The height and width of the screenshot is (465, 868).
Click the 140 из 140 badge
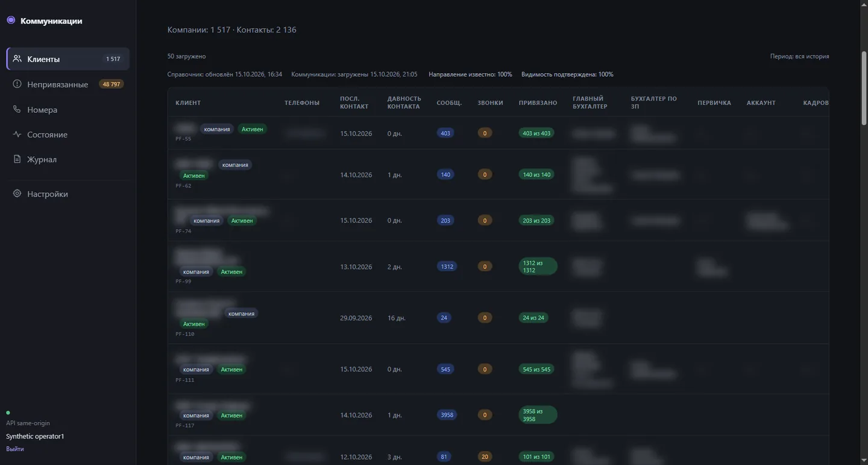click(536, 174)
